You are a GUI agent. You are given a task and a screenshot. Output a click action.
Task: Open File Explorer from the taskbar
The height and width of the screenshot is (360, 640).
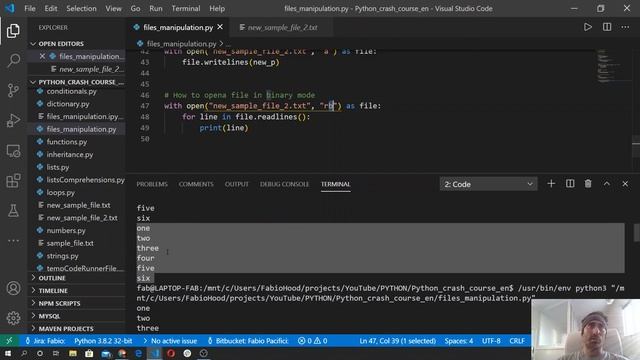coord(73,353)
